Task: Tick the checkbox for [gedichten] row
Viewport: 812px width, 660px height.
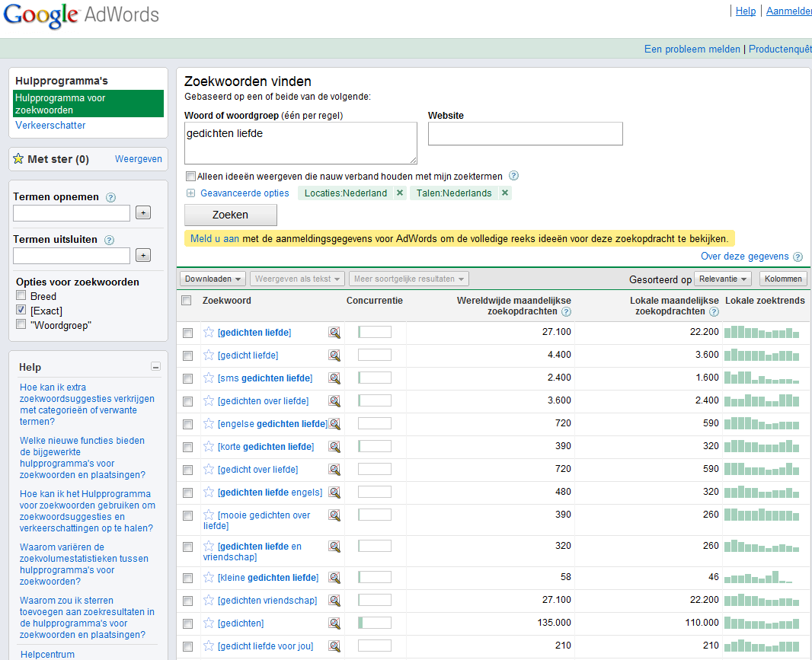Action: point(188,623)
